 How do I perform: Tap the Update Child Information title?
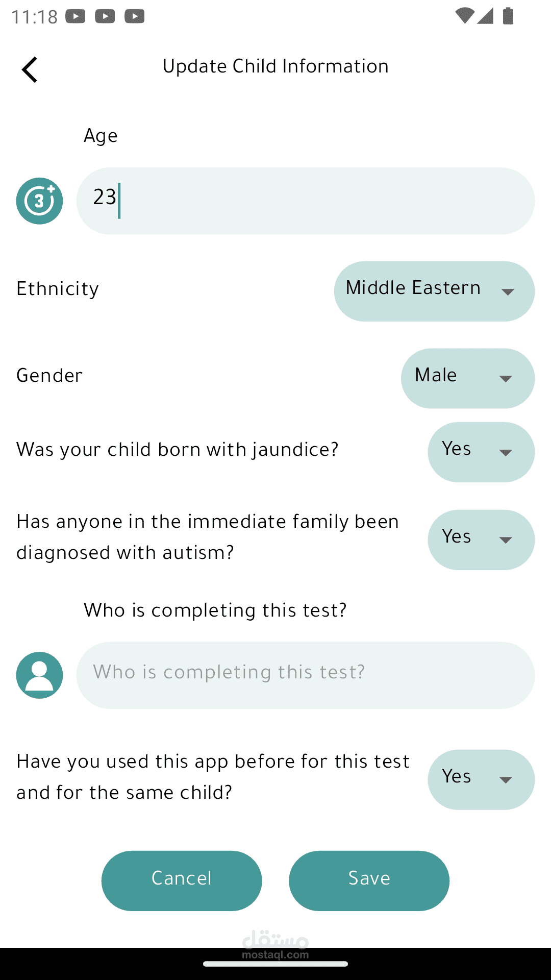275,66
